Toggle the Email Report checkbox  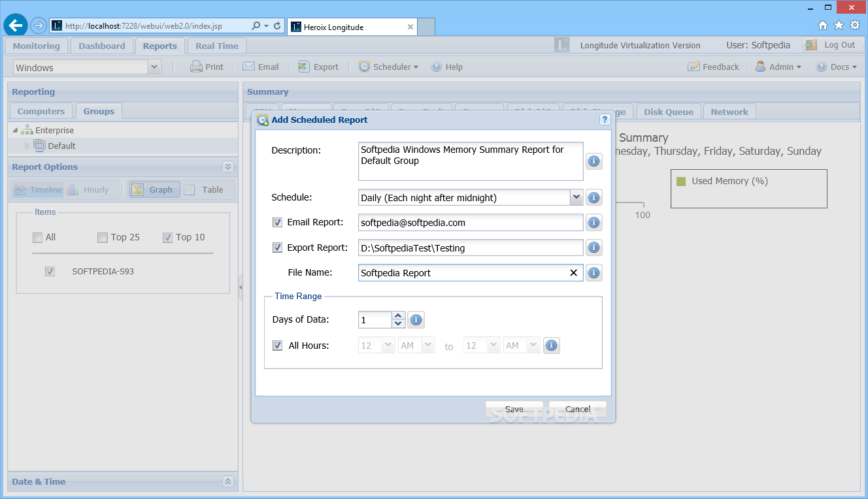(278, 223)
